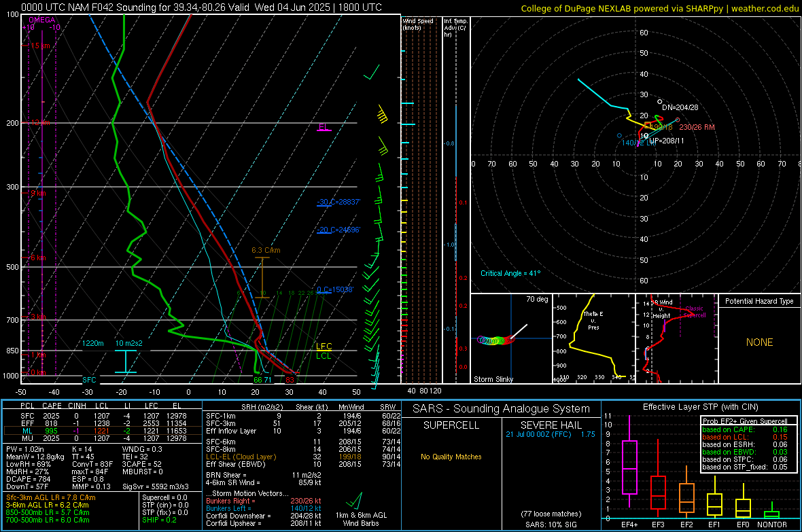The width and height of the screenshot is (802, 532).
Task: Click the Inf. Temp. Adv. panel header
Action: 455,28
